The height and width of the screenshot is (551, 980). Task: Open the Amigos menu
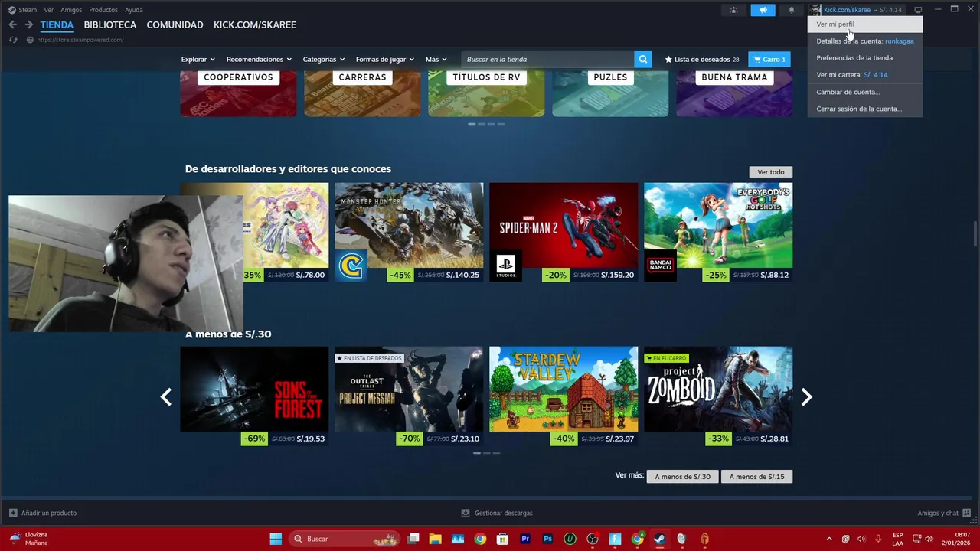point(71,10)
